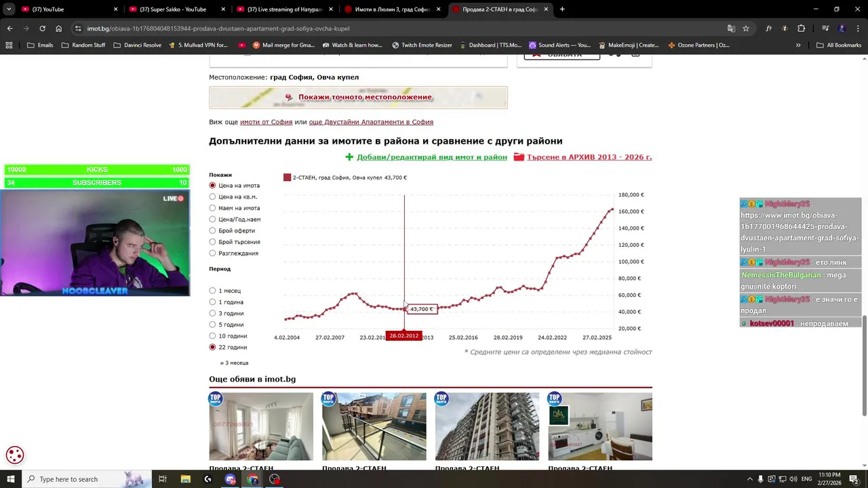868x488 pixels.
Task: Select 'Цена на имота' radio option
Action: [212, 186]
